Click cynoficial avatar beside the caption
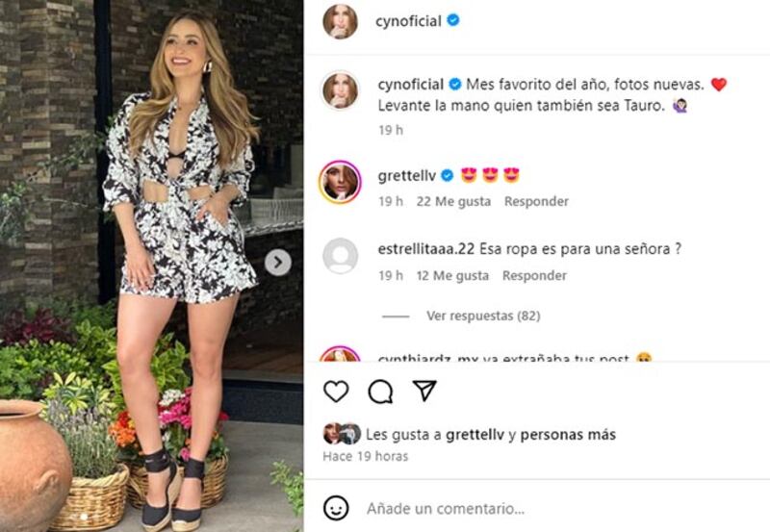 tap(340, 90)
